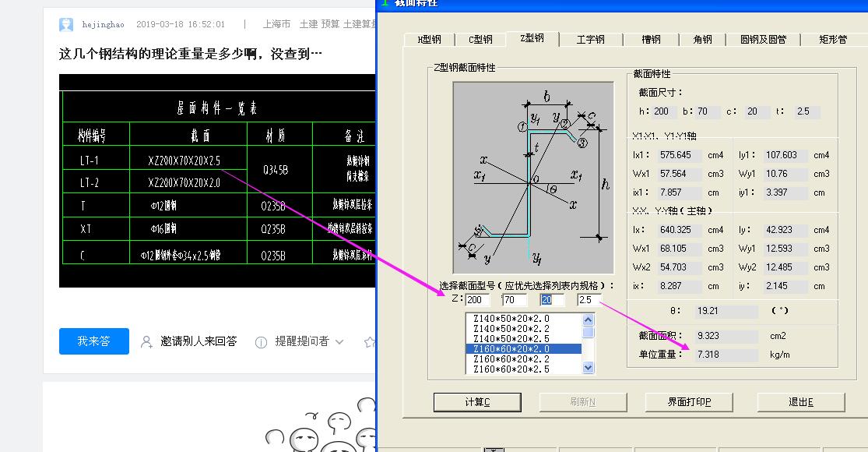Click the Wx2 value 54.703
The width and height of the screenshot is (868, 452).
[x=680, y=267]
